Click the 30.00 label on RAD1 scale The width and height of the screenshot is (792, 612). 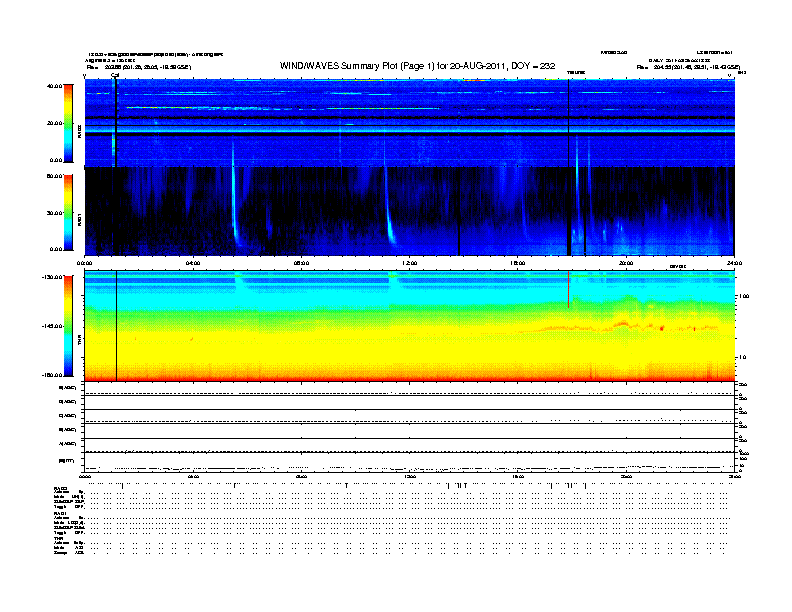pos(54,213)
